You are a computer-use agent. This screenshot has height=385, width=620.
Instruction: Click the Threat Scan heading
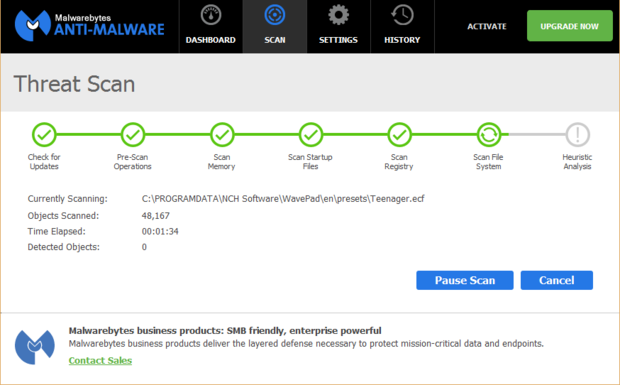point(74,84)
